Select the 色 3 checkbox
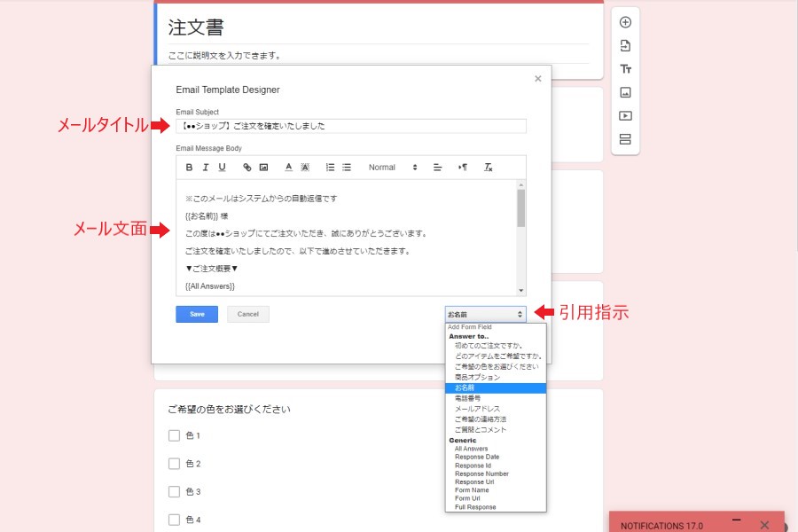This screenshot has height=532, width=798. pos(175,492)
